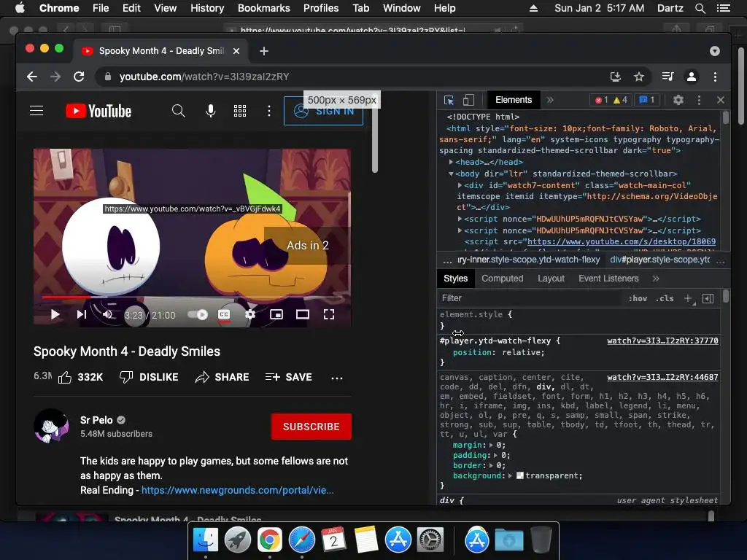
Task: Toggle device toolbar in DevTools
Action: point(469,100)
